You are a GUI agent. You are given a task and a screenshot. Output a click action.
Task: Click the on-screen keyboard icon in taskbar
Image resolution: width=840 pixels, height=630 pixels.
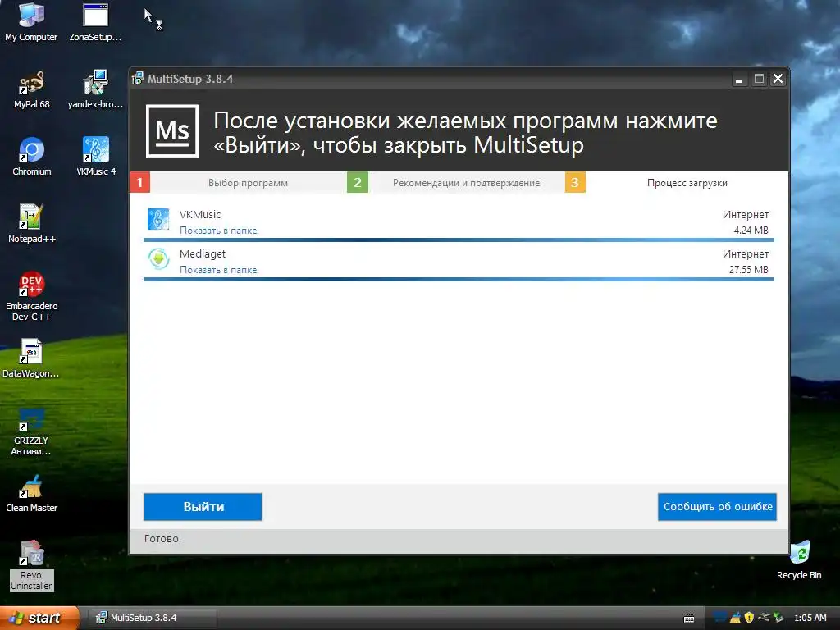[x=689, y=619]
